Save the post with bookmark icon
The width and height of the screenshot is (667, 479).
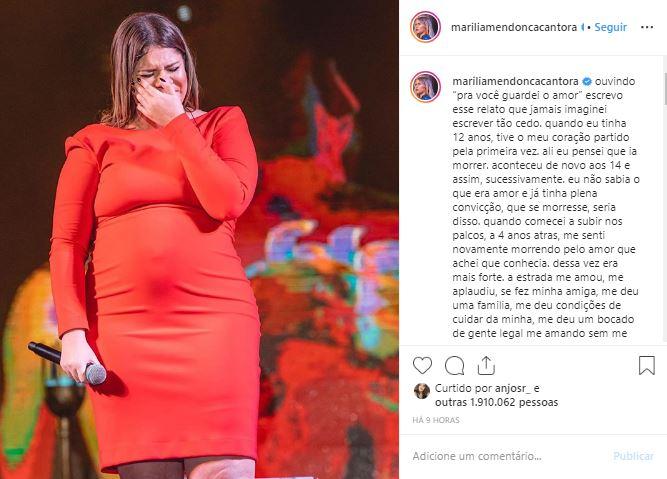pos(647,365)
